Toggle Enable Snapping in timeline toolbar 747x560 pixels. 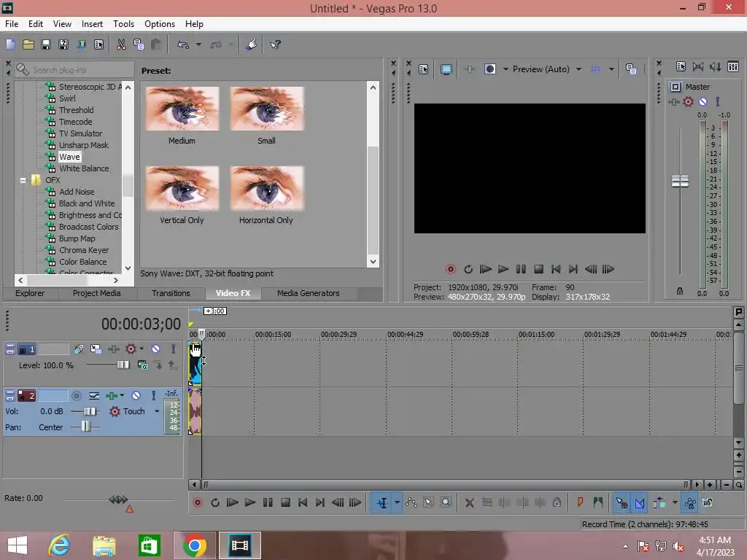(x=622, y=502)
